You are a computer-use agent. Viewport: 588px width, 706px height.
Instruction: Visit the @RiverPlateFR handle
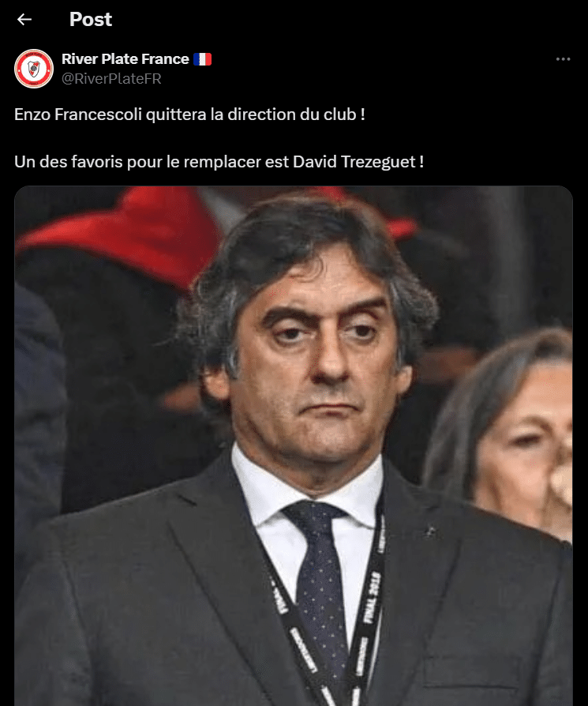click(x=111, y=79)
